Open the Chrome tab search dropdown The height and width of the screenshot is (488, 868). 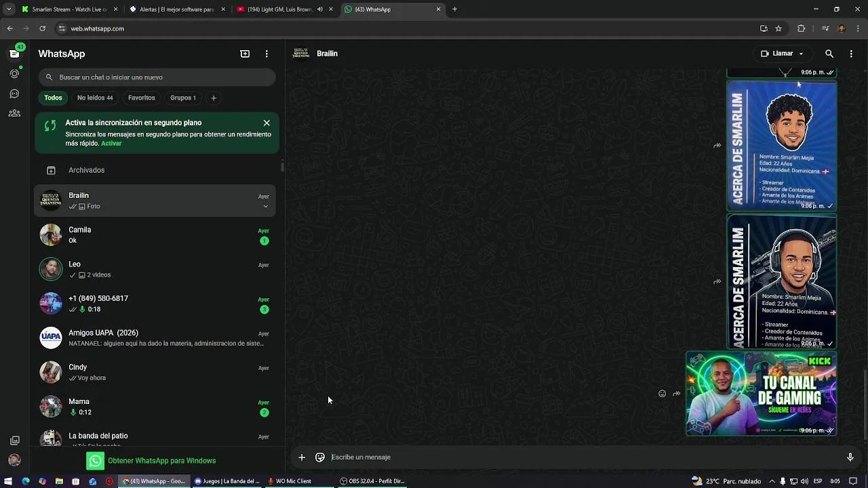pyautogui.click(x=8, y=9)
